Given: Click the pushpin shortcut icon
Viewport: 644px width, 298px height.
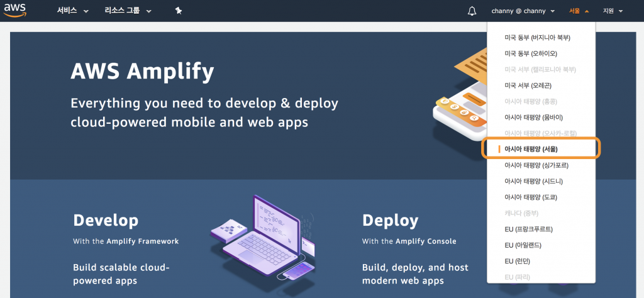Looking at the screenshot, I should coord(178,11).
